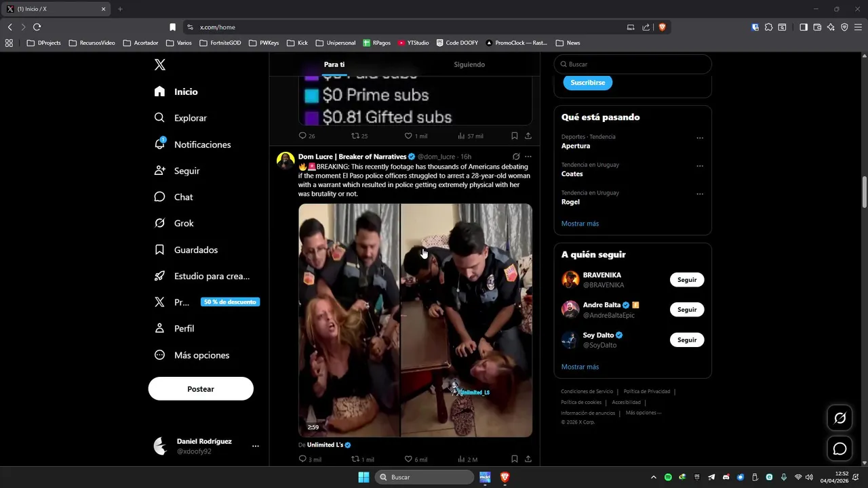
Task: Open Brave from the taskbar
Action: pos(505,477)
